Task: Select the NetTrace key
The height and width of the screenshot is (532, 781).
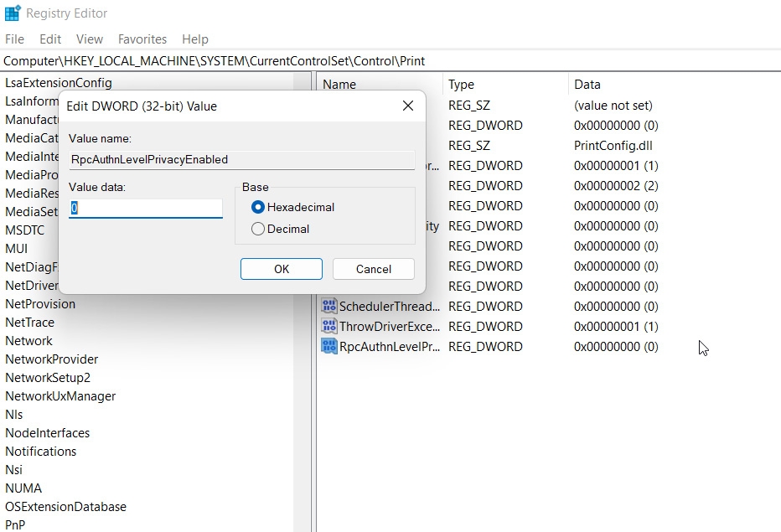Action: click(x=30, y=323)
